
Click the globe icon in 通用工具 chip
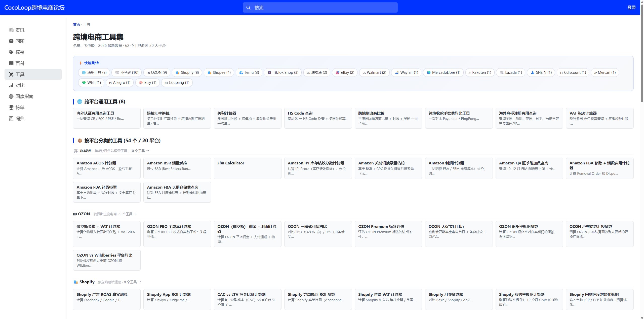point(84,73)
